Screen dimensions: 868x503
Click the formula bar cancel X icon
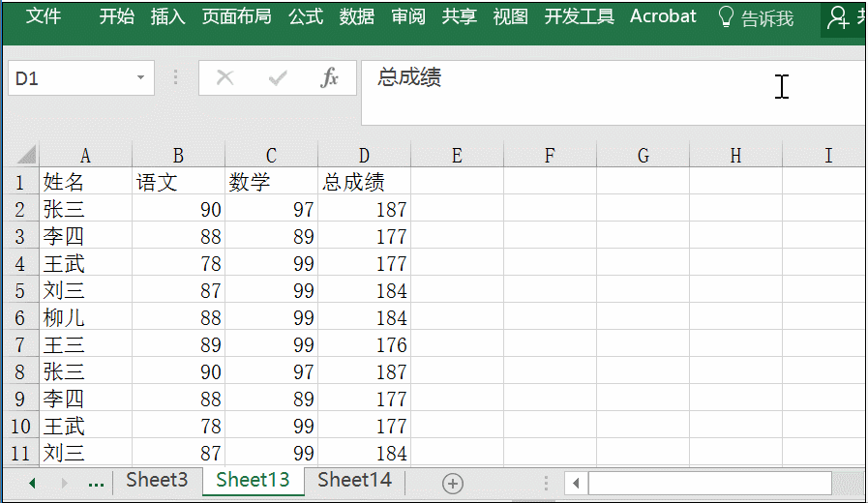click(224, 78)
